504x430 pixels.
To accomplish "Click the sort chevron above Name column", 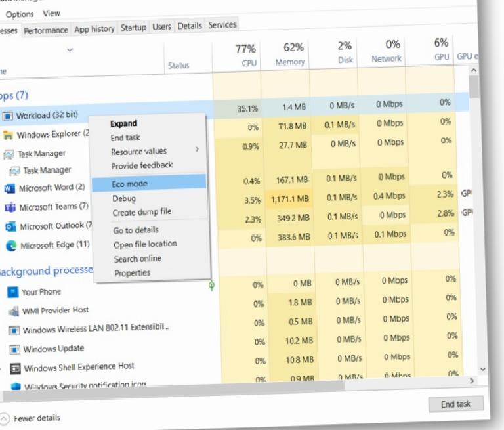I will coord(70,50).
